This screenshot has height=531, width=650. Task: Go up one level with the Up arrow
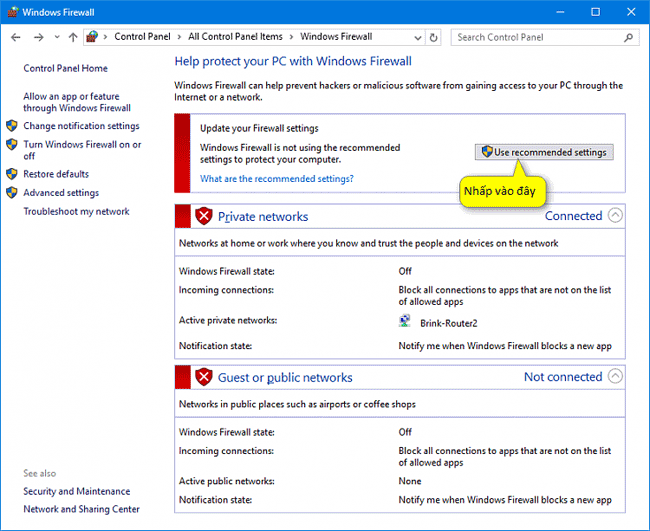73,37
